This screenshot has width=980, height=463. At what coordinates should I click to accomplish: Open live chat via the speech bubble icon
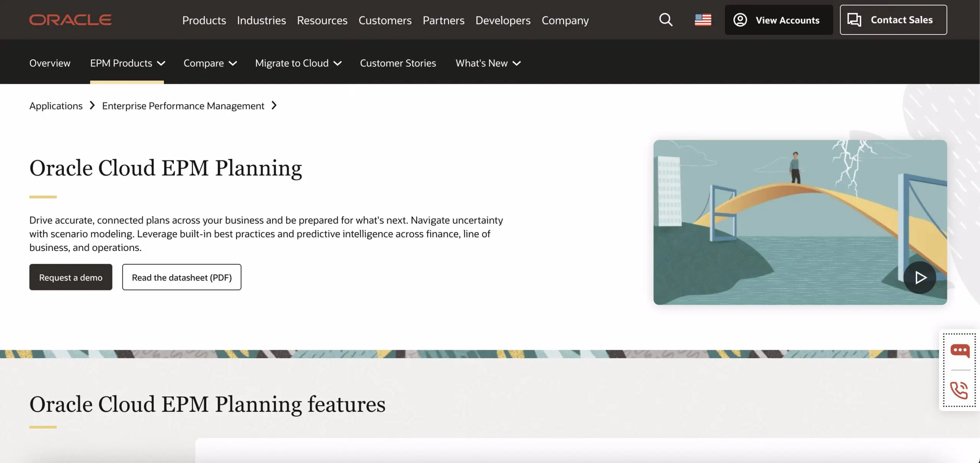pyautogui.click(x=959, y=349)
